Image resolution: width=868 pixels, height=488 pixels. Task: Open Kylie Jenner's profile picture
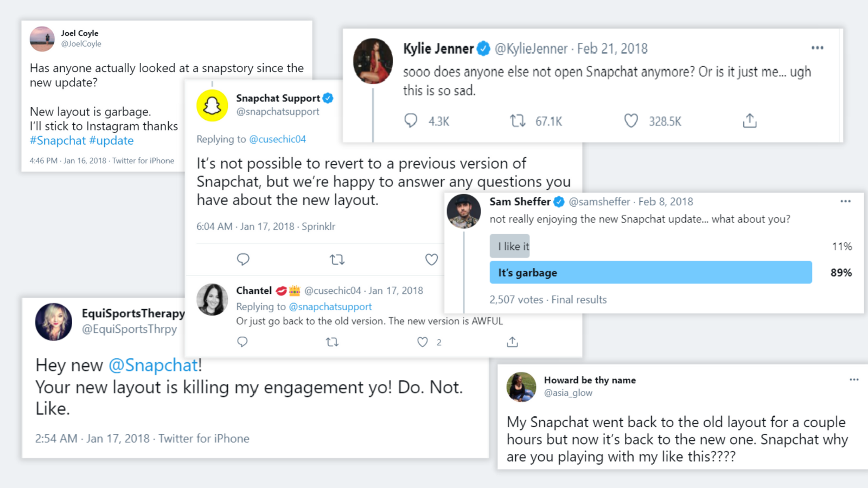[373, 61]
